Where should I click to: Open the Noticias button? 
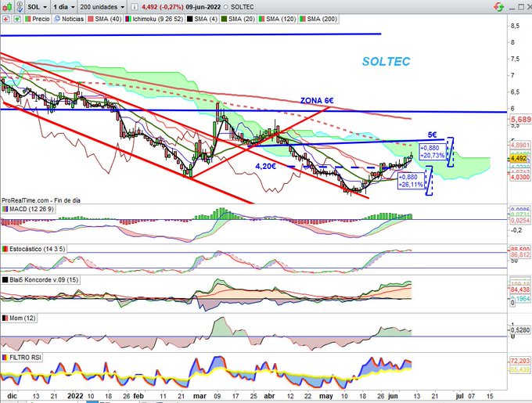tap(69, 19)
